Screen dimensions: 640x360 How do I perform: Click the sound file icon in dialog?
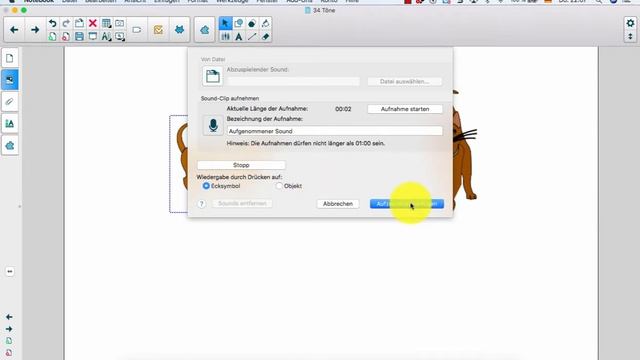coord(213,76)
